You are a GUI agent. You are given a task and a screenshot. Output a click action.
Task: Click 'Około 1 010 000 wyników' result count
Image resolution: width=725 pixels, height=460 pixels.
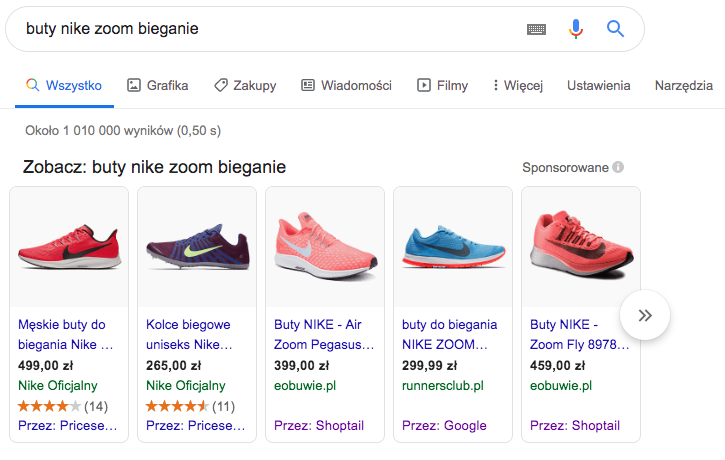[123, 131]
